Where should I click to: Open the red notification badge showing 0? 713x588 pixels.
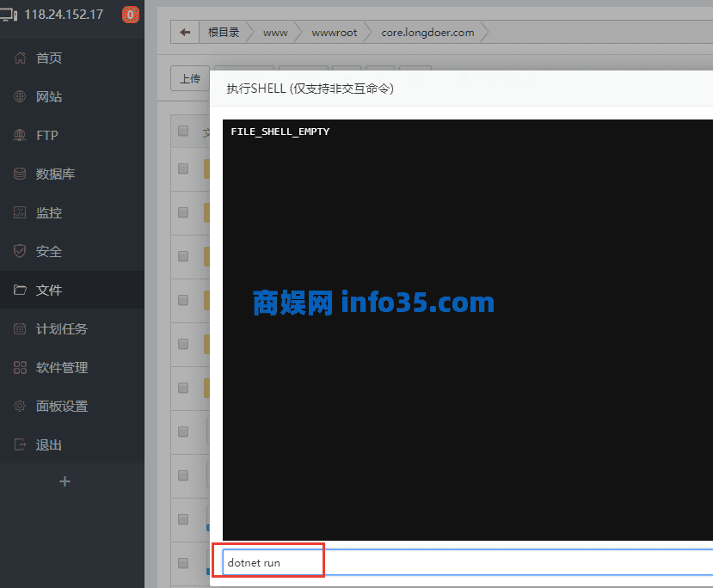pyautogui.click(x=130, y=14)
